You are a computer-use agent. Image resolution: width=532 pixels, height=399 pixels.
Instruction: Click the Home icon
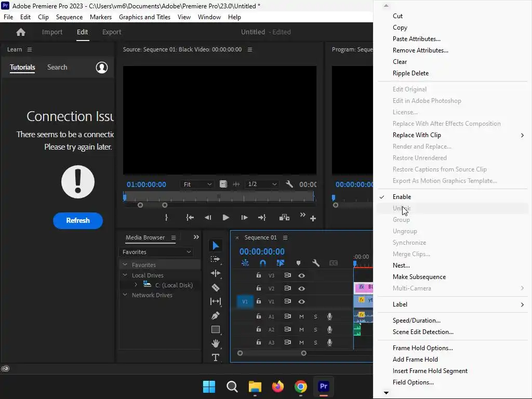(21, 32)
